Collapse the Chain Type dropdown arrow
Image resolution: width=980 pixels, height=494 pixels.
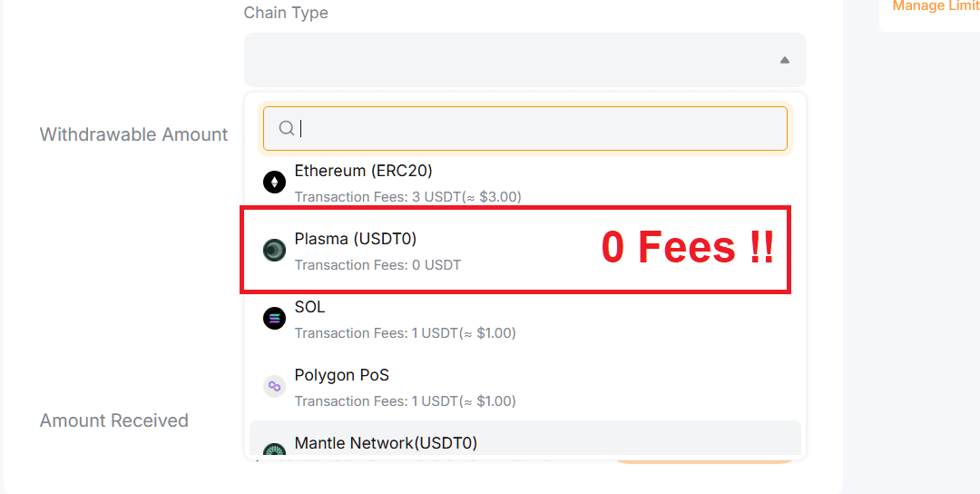pos(784,60)
